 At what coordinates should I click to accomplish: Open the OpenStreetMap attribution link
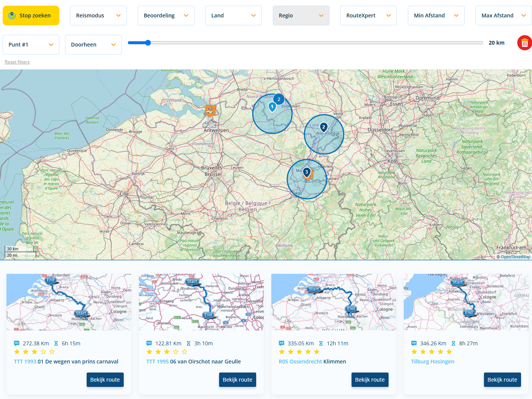pyautogui.click(x=515, y=257)
